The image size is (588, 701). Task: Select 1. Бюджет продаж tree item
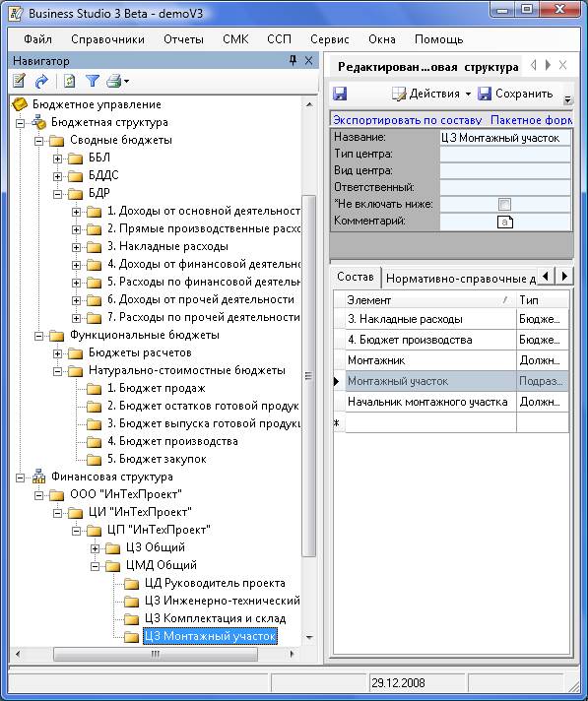pyautogui.click(x=156, y=389)
